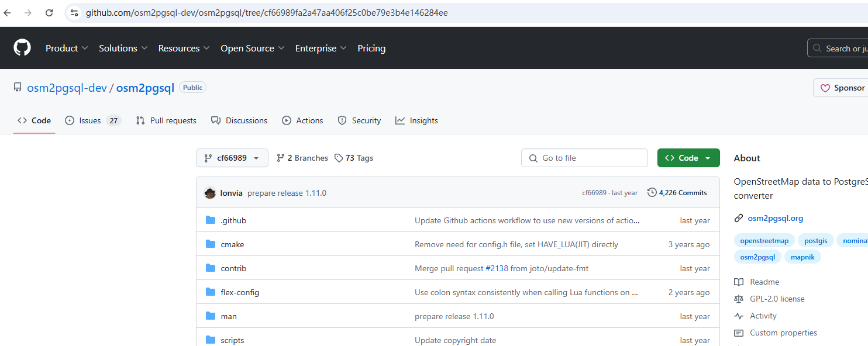The height and width of the screenshot is (346, 868).
Task: Reload the page with the refresh icon
Action: coord(49,13)
